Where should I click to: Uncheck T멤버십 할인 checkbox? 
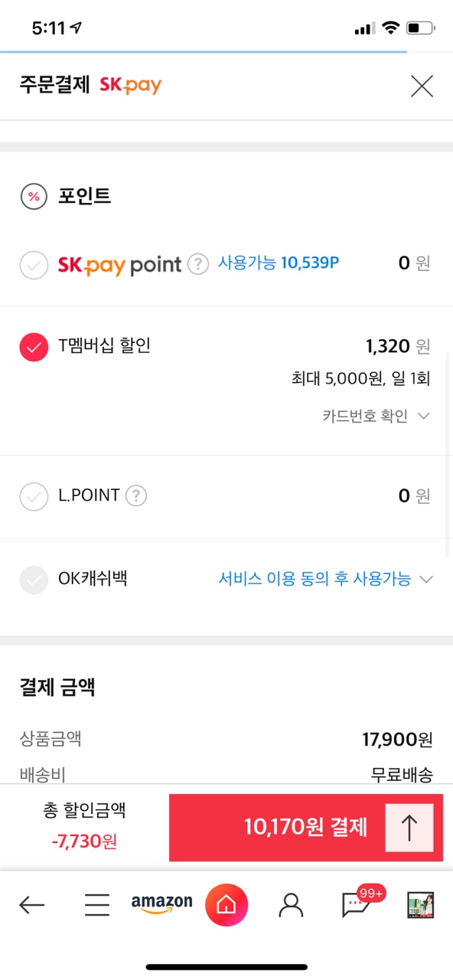(x=34, y=348)
